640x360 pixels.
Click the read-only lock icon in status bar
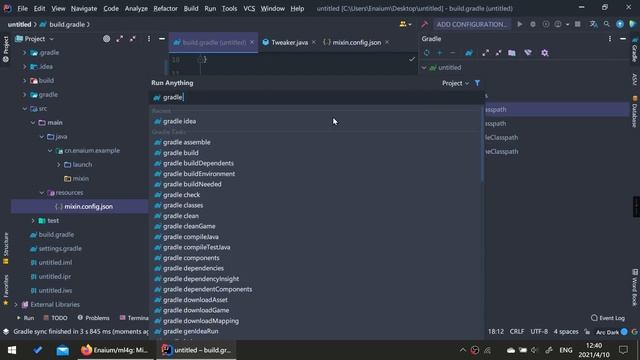click(x=587, y=331)
